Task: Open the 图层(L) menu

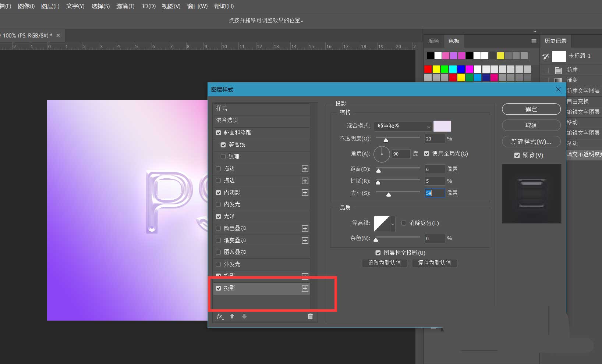Action: [50, 6]
